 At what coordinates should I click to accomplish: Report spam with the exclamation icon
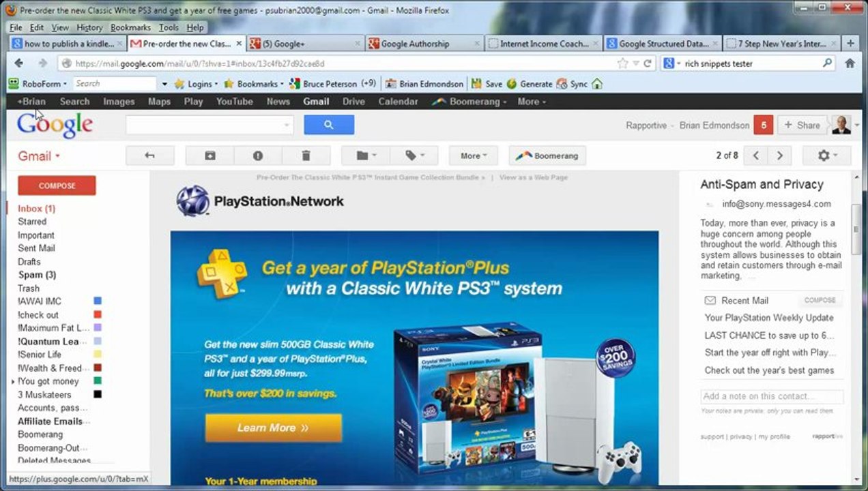tap(258, 155)
